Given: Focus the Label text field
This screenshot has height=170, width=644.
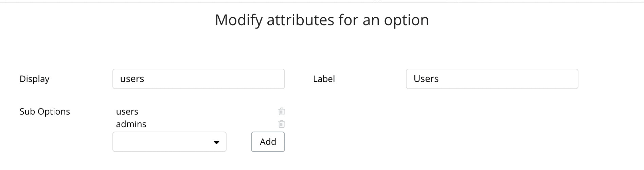Looking at the screenshot, I should (x=492, y=79).
